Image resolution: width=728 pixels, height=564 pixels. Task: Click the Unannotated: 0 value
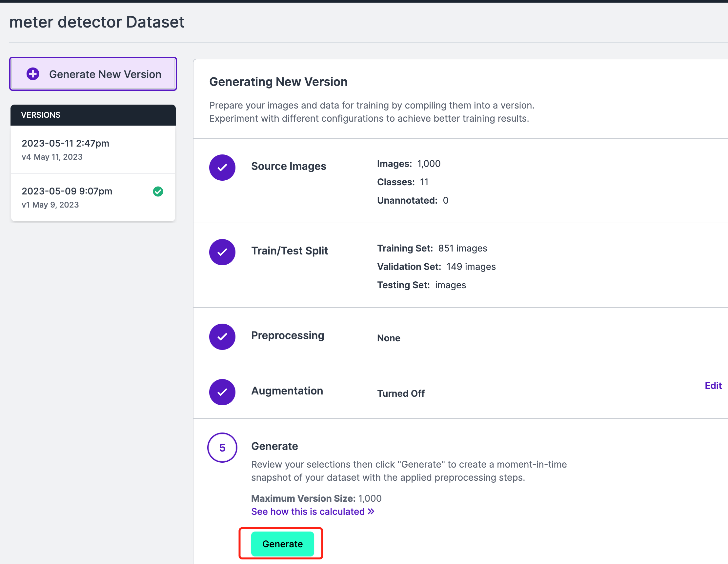point(413,200)
